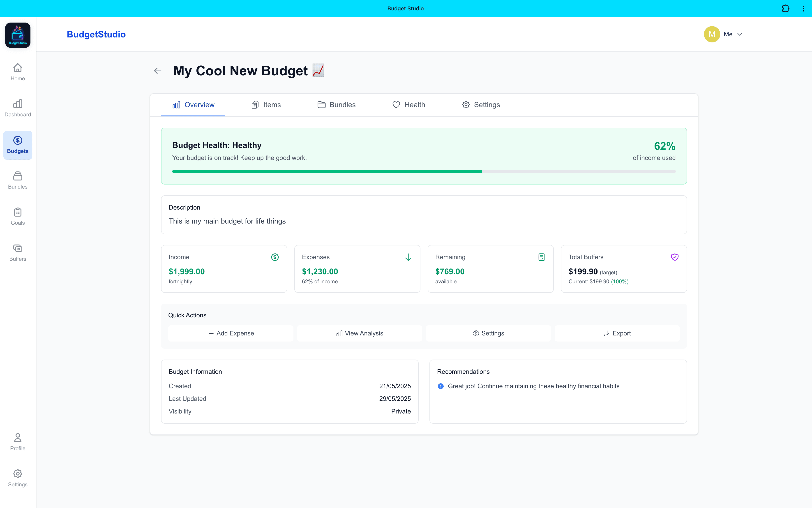Click the Settings quick action button
Viewport: 812px width, 508px height.
(489, 333)
